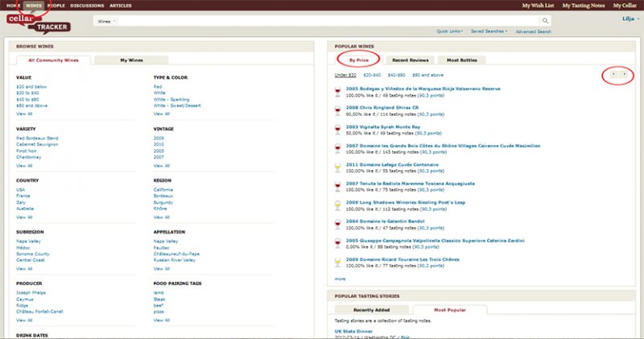Filter popular wines $80 and above
This screenshot has height=339, width=644.
(427, 75)
